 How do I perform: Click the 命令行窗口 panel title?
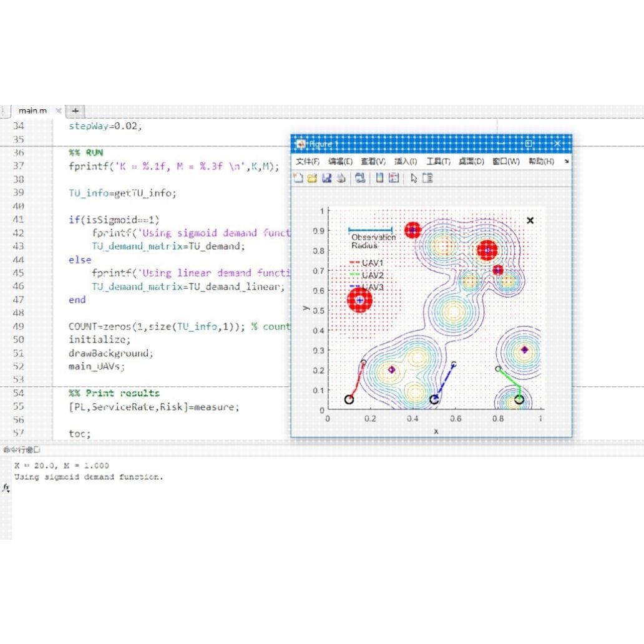pos(22,449)
